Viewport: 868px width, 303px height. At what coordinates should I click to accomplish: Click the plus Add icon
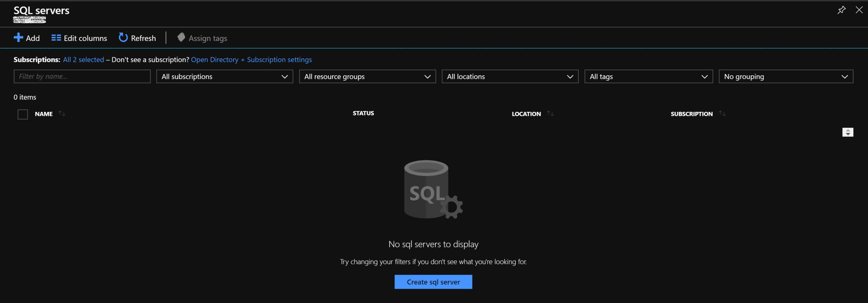point(18,38)
